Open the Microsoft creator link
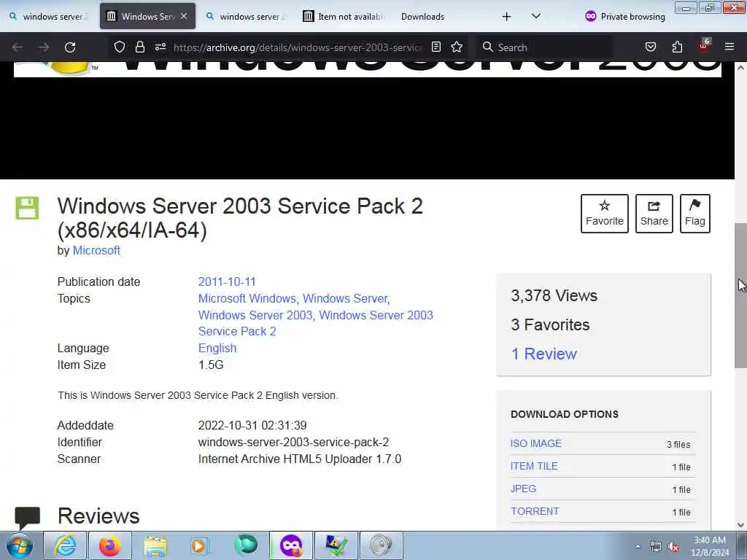747x560 pixels. 96,251
